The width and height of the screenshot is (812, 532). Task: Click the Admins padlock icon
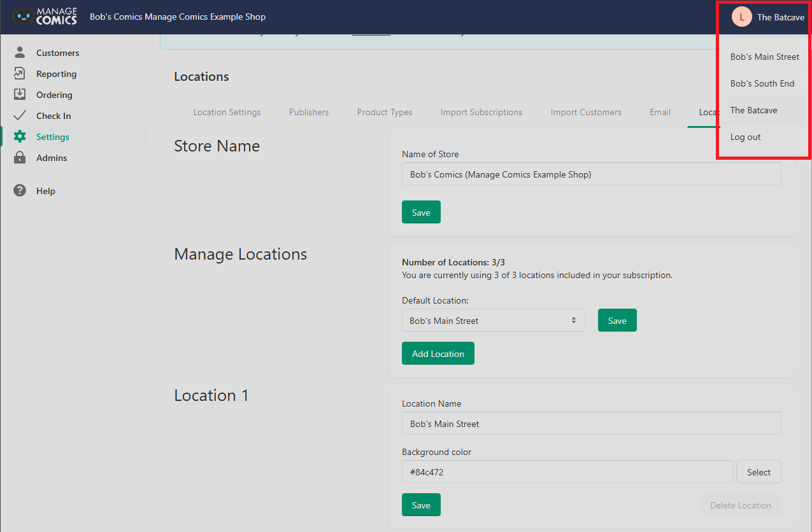tap(20, 158)
